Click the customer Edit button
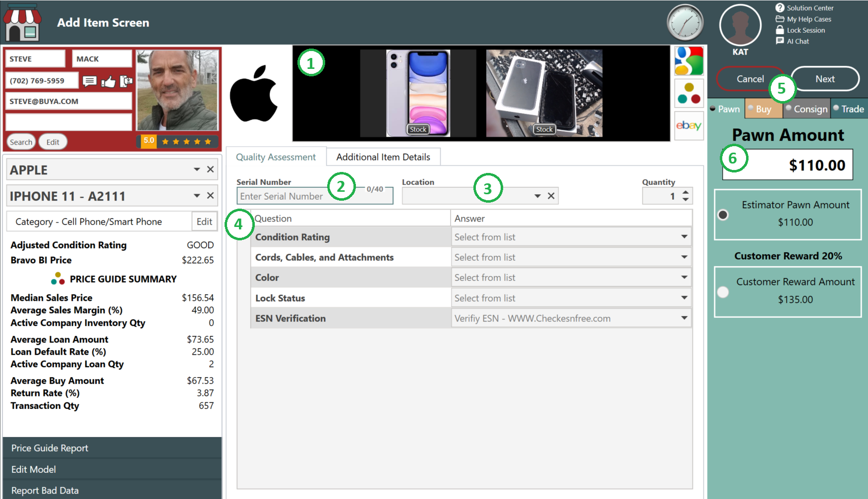 [x=53, y=142]
